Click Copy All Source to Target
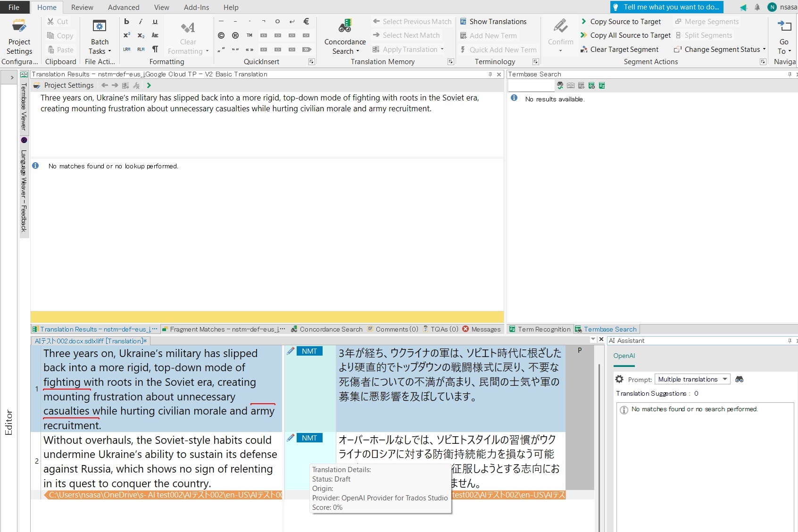 630,35
